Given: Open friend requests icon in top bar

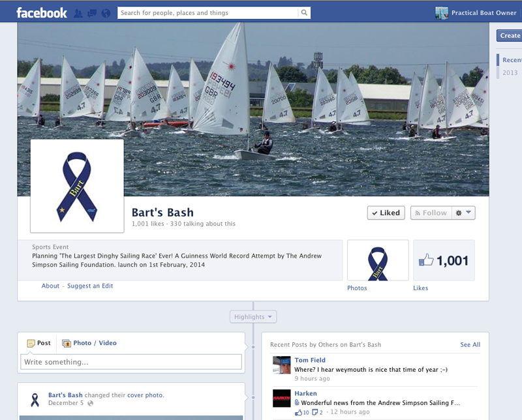Looking at the screenshot, I should [x=78, y=13].
